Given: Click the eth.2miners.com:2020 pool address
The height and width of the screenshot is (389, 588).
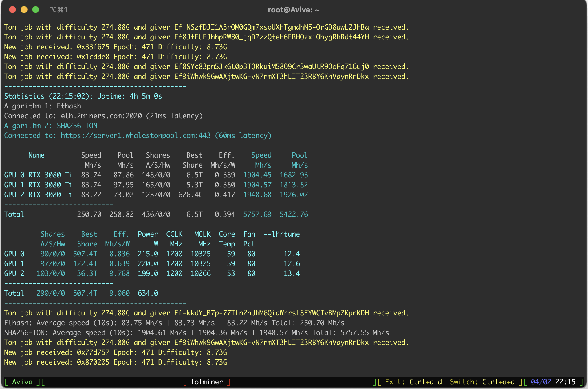Looking at the screenshot, I should coord(101,116).
